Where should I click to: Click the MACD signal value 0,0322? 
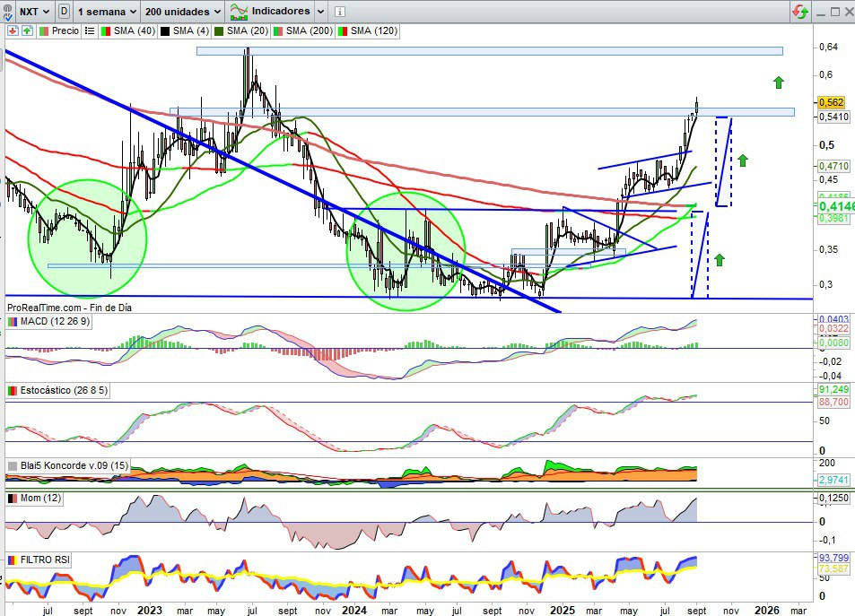coord(833,329)
